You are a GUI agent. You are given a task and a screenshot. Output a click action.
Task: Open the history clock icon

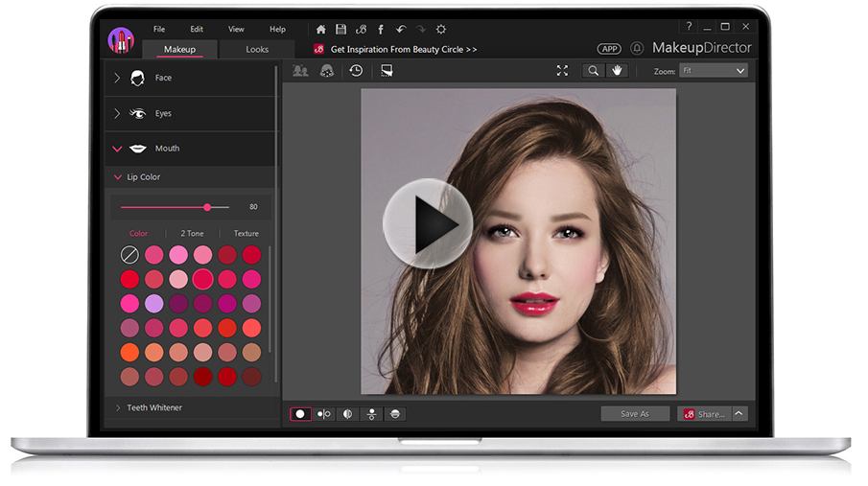pyautogui.click(x=356, y=71)
